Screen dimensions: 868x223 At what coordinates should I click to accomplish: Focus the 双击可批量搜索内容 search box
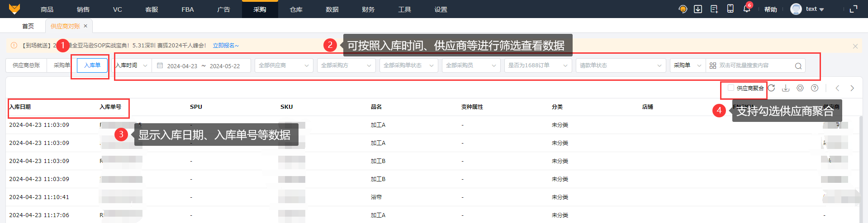click(754, 65)
